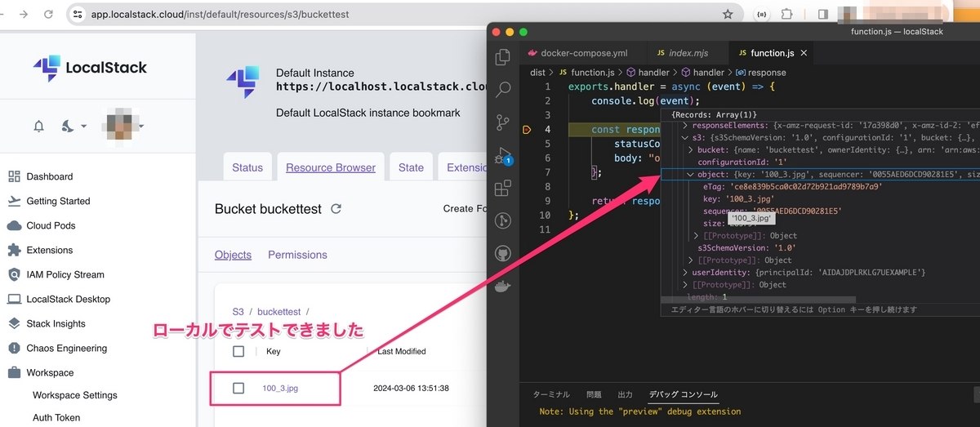Open the 100_3.jpg object link
This screenshot has height=427, width=980.
280,388
